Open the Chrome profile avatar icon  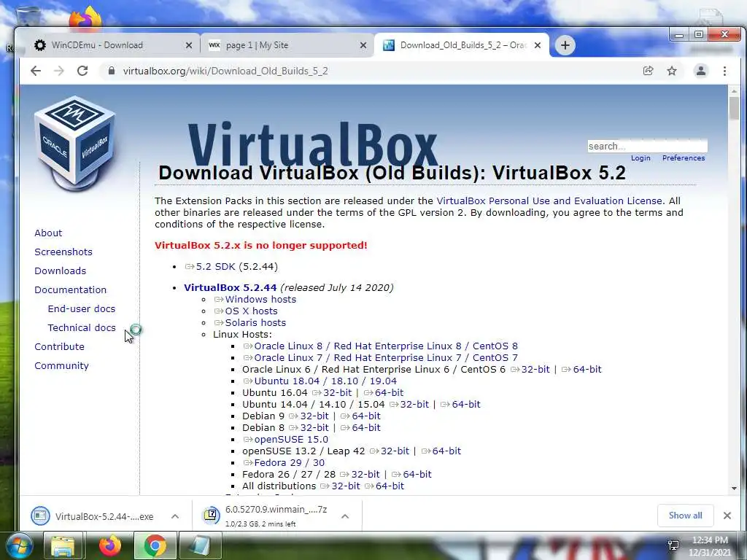coord(701,71)
